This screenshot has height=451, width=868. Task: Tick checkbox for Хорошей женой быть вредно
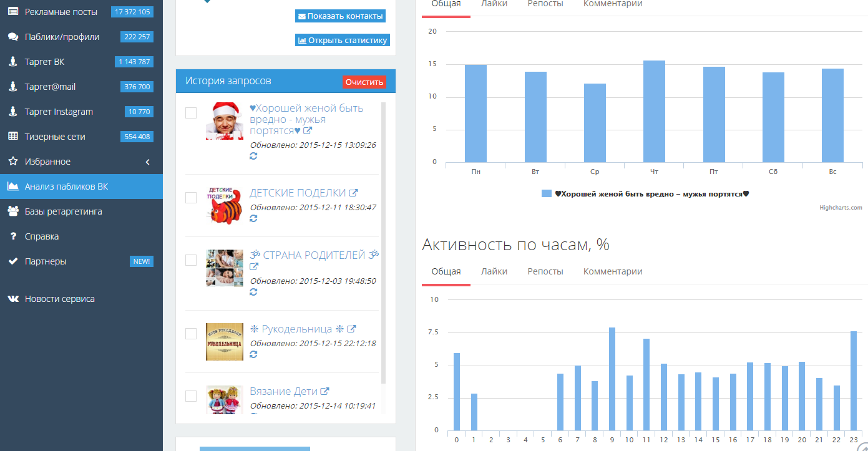click(x=191, y=113)
